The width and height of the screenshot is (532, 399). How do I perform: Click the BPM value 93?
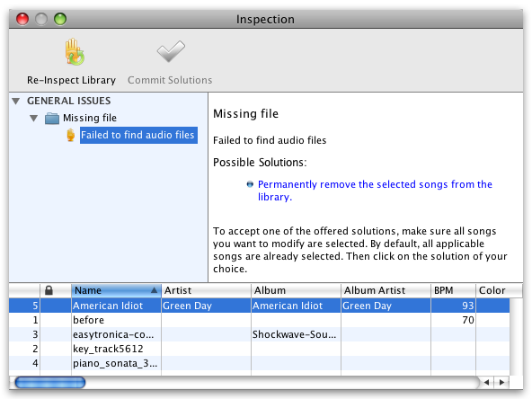pos(467,306)
